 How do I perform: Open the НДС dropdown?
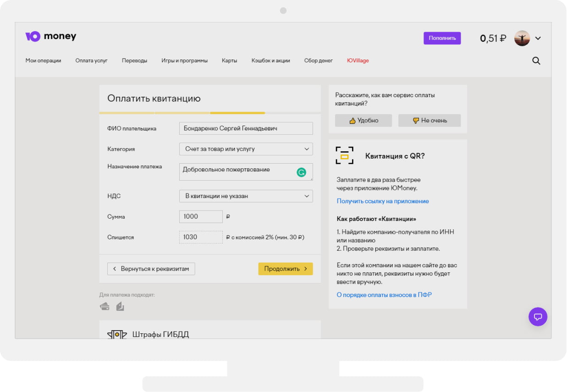[246, 196]
